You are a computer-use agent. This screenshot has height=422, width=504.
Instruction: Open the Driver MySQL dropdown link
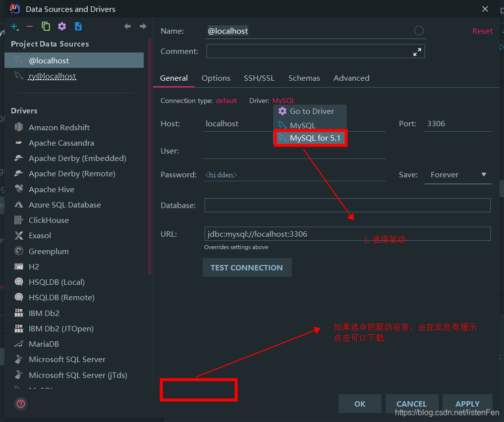pos(283,101)
